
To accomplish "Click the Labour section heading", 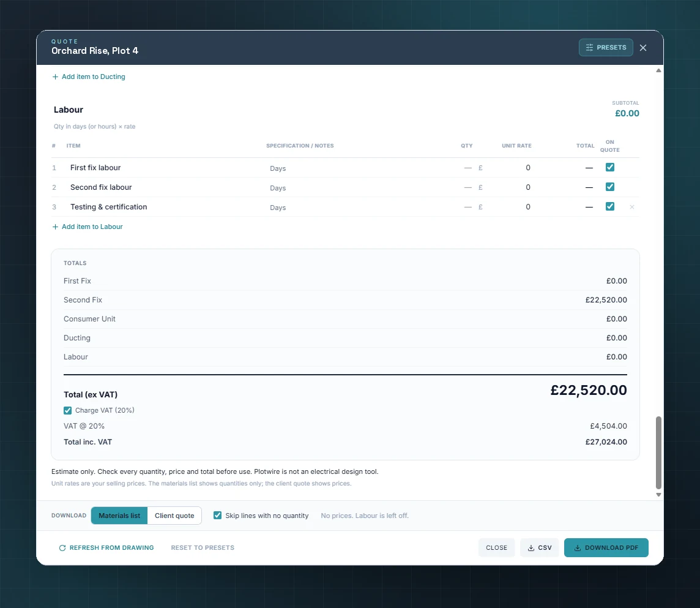I will pos(69,110).
